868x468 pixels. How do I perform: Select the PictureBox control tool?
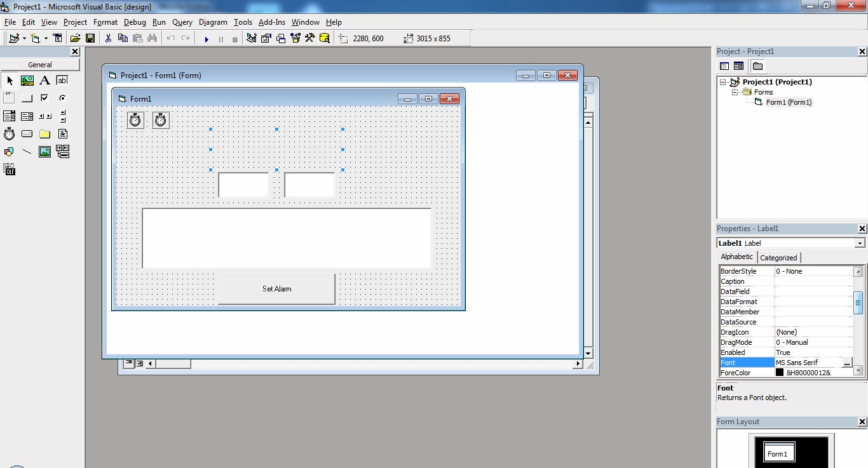(x=27, y=81)
